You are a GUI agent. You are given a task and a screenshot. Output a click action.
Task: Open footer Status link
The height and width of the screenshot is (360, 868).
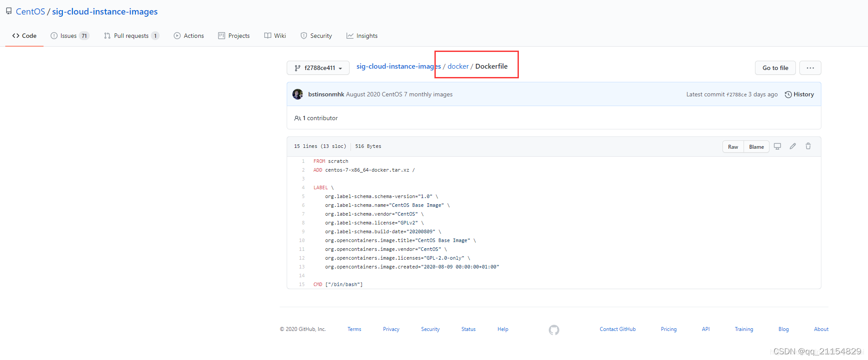click(468, 329)
